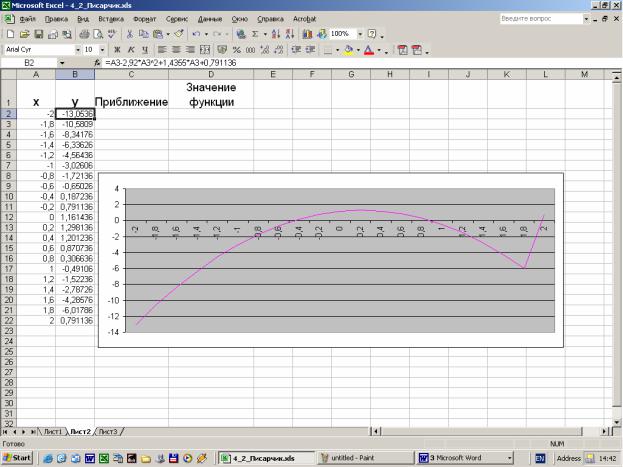623x467 pixels.
Task: Click the Windows Start button
Action: tap(18, 457)
